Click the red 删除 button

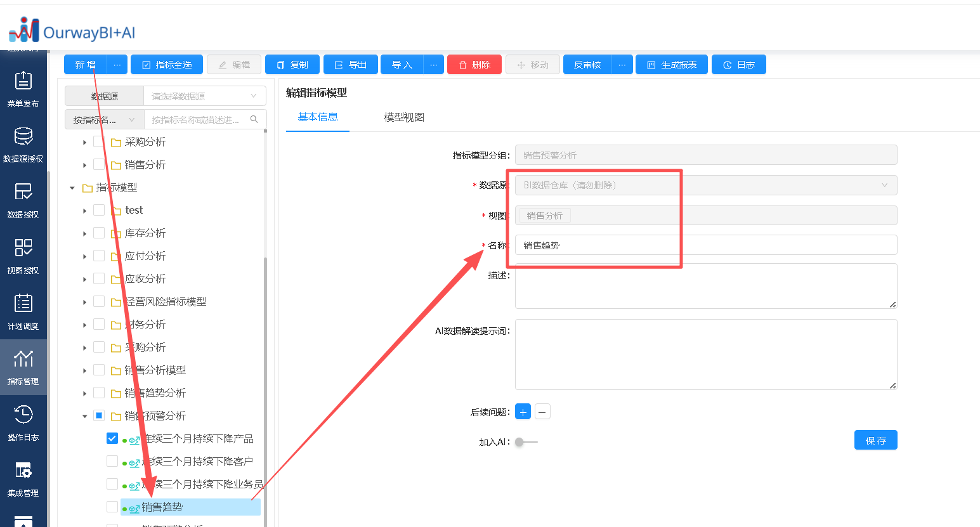pos(474,65)
